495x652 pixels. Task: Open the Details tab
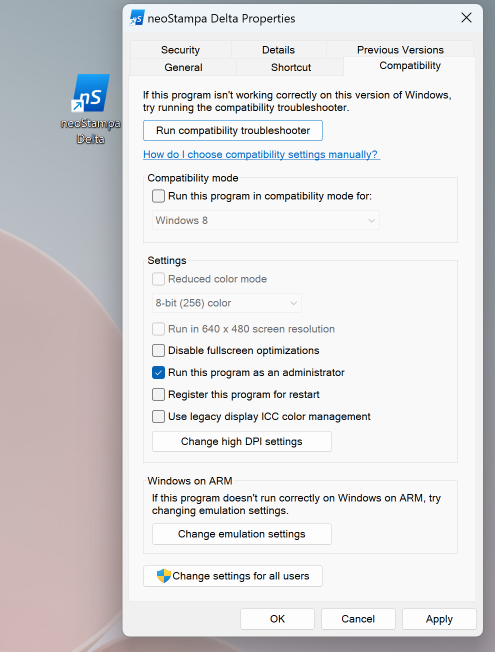click(278, 50)
